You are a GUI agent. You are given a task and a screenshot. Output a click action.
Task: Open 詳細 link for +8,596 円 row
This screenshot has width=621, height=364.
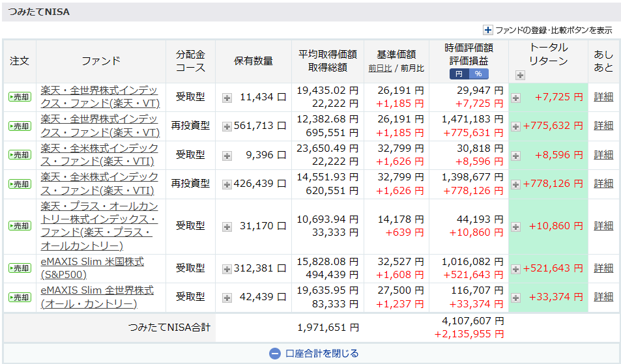pyautogui.click(x=603, y=155)
